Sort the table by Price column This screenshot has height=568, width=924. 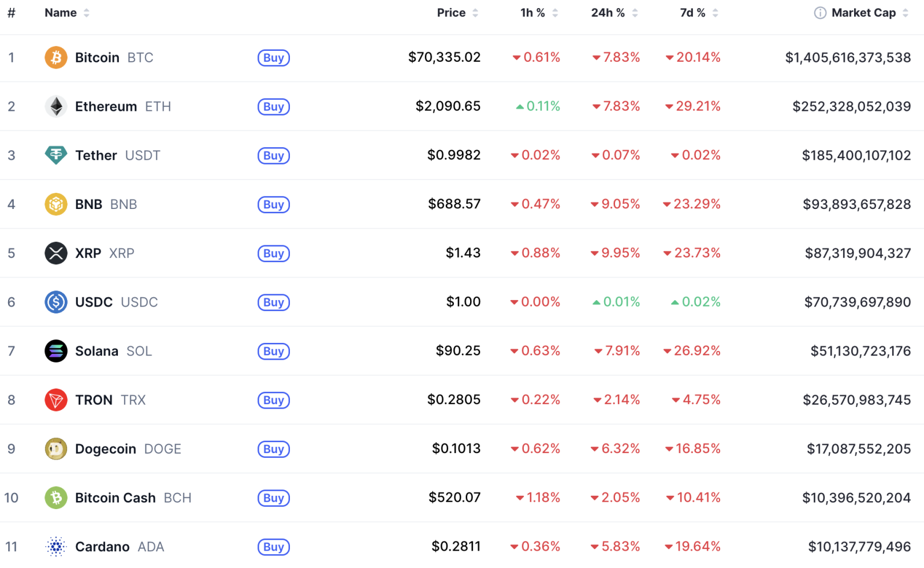451,13
